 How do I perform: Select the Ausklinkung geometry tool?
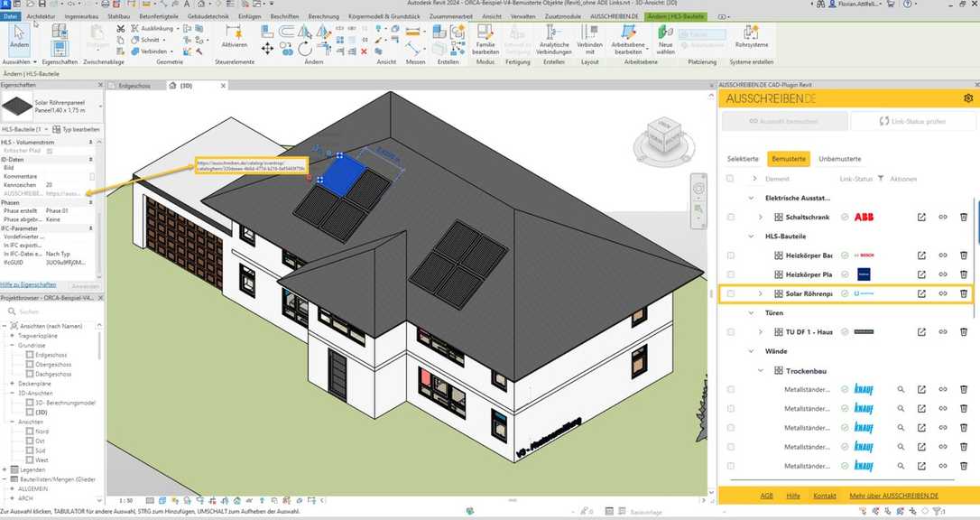153,30
